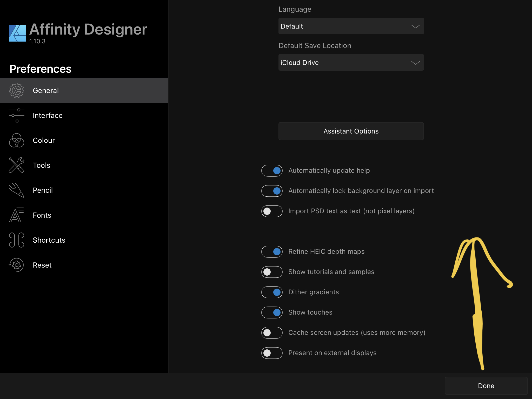The width and height of the screenshot is (532, 399).
Task: Open the Interface preferences section
Action: [x=84, y=115]
